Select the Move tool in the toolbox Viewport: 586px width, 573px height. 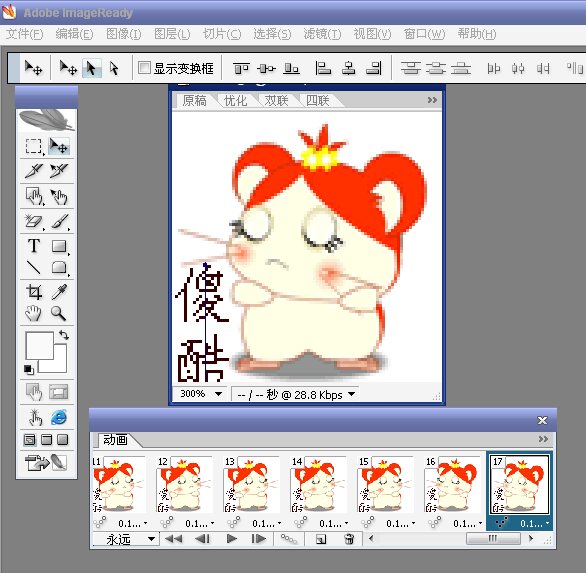(x=59, y=146)
